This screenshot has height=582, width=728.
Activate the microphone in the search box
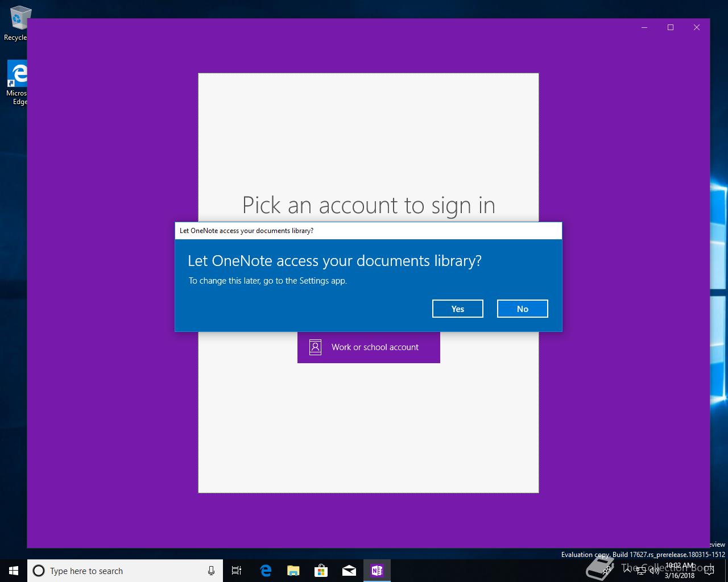[211, 571]
